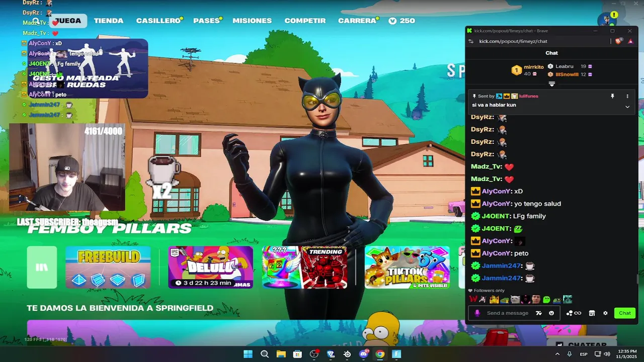Open the COMPETIR tab
This screenshot has height=362, width=644.
pyautogui.click(x=305, y=21)
